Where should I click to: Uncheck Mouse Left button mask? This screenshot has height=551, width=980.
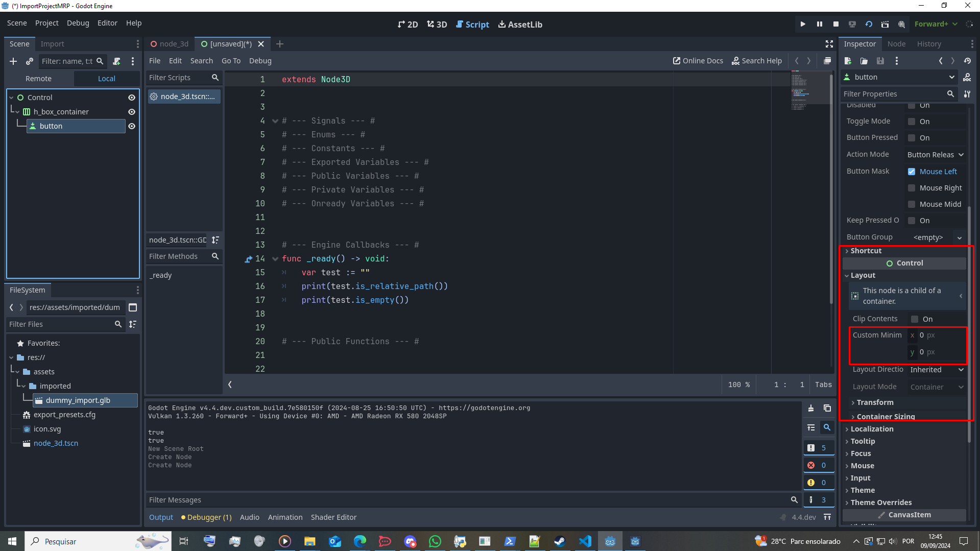pos(912,172)
